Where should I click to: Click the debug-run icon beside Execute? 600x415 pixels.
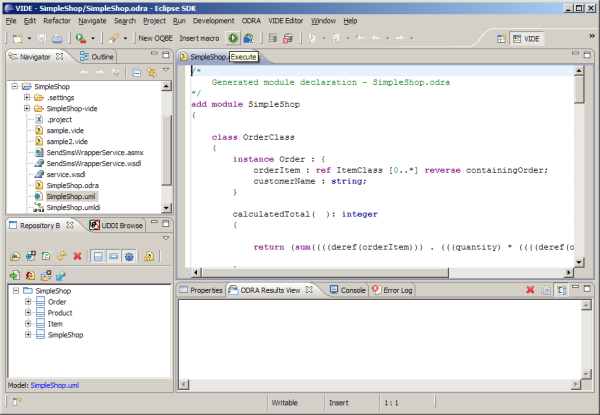pos(248,38)
